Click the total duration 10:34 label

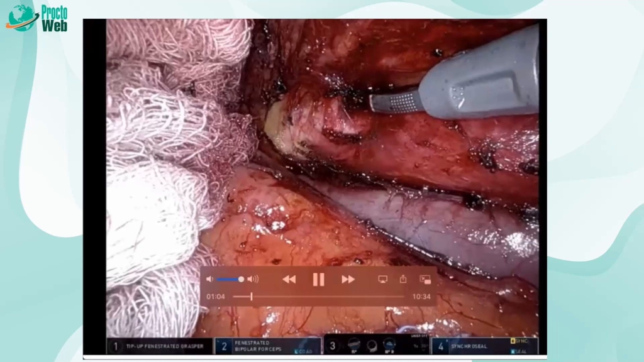pyautogui.click(x=421, y=297)
